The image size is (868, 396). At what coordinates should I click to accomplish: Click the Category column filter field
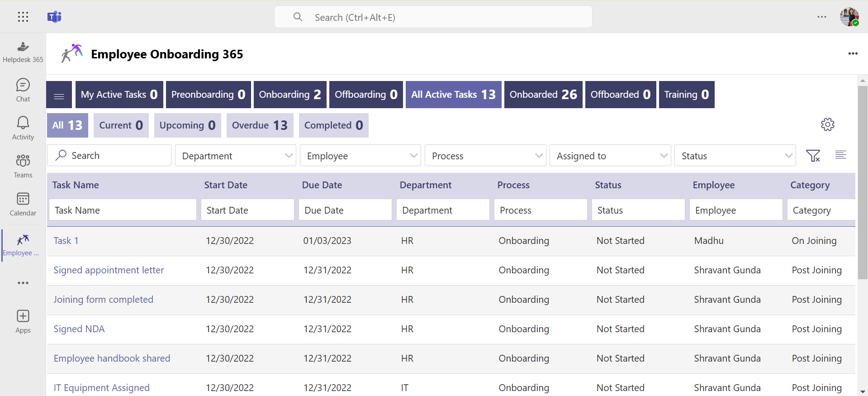[821, 210]
